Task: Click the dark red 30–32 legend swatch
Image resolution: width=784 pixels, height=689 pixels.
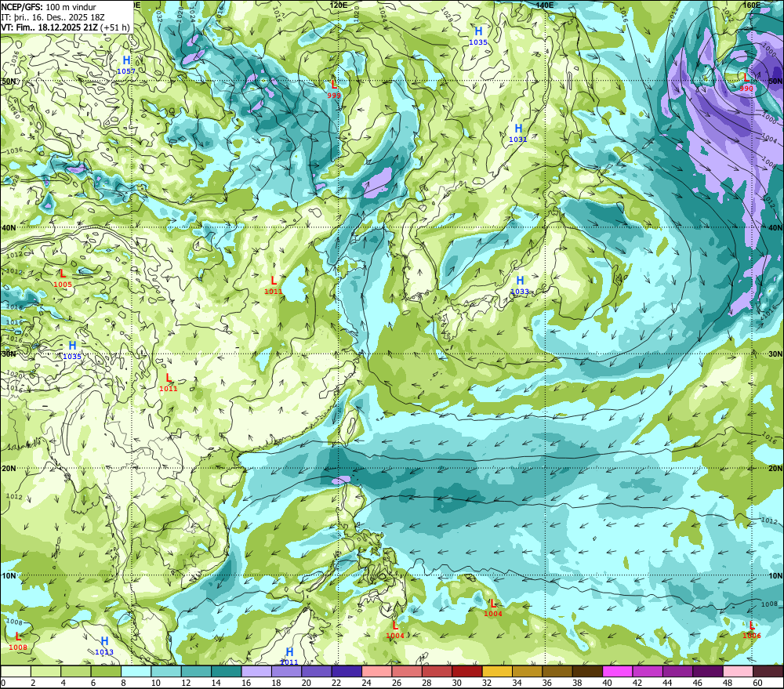Action: [x=467, y=672]
